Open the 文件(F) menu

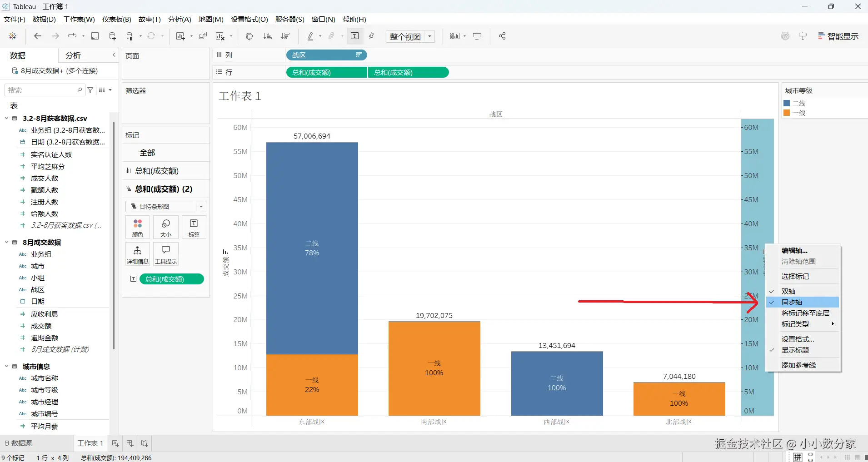(15, 19)
